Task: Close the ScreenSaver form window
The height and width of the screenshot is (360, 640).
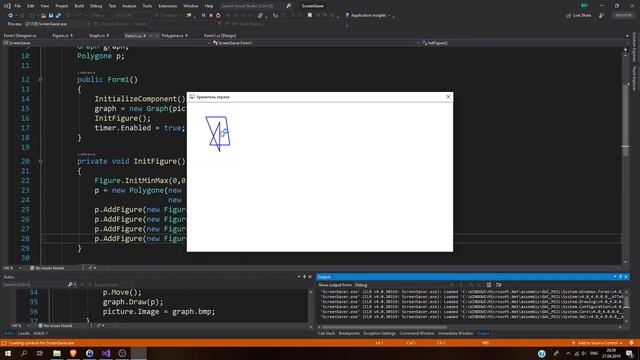Action: pyautogui.click(x=448, y=97)
